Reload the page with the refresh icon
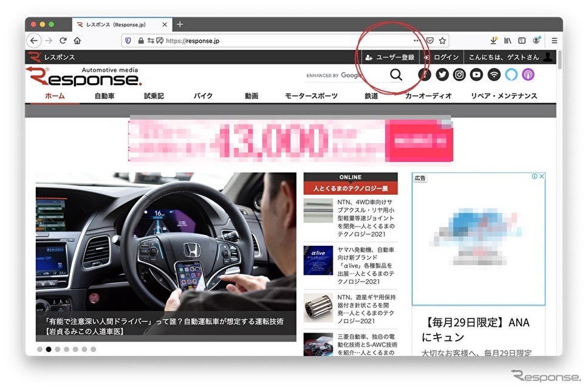 point(63,41)
